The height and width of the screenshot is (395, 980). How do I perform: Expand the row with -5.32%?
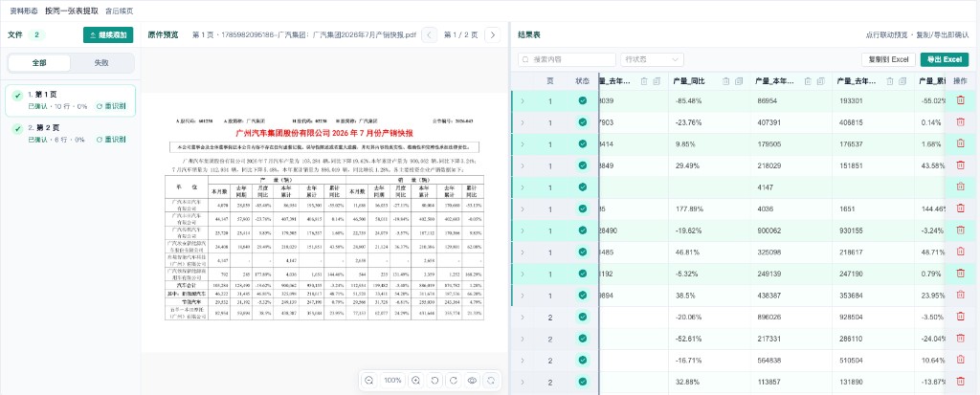(523, 274)
